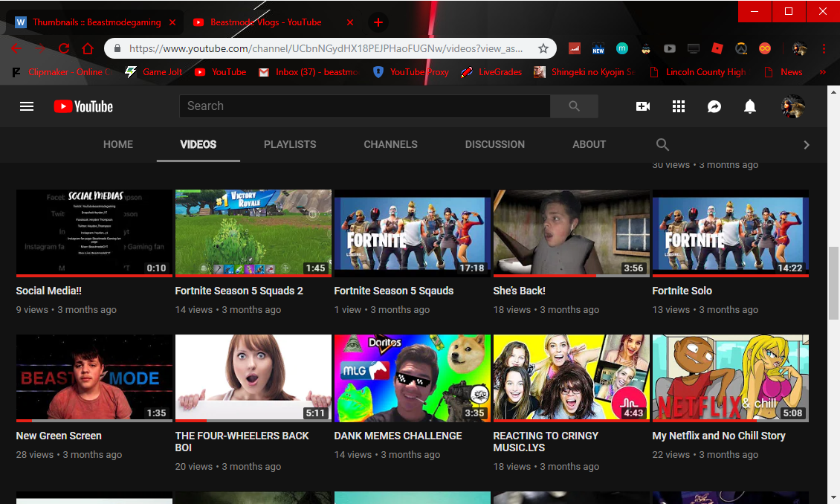840x504 pixels.
Task: Click in the YouTube Search field
Action: 365,106
